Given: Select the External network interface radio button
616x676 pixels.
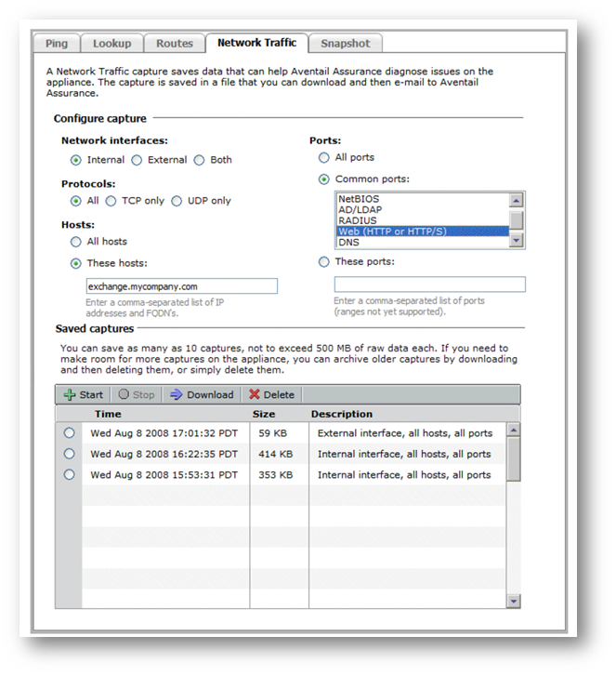Looking at the screenshot, I should point(137,160).
